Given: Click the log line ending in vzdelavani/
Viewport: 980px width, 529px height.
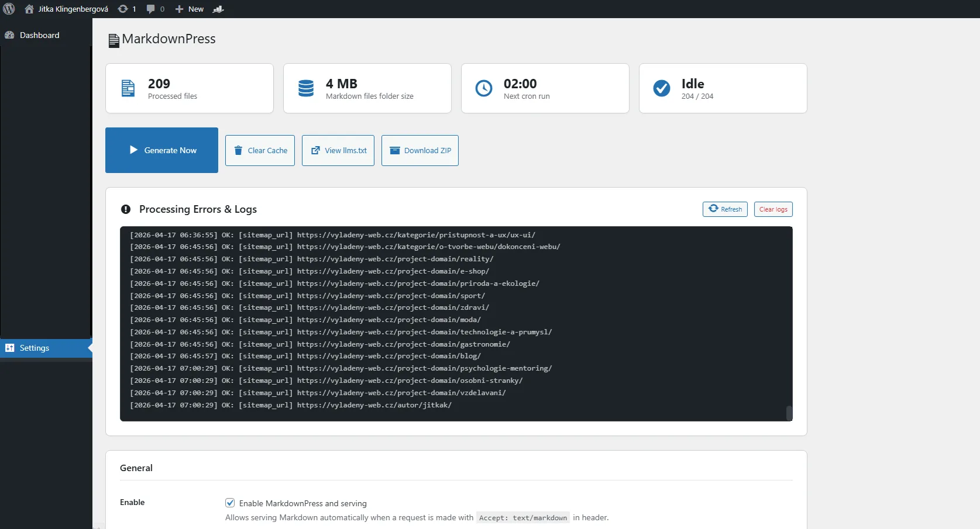Looking at the screenshot, I should [x=318, y=393].
